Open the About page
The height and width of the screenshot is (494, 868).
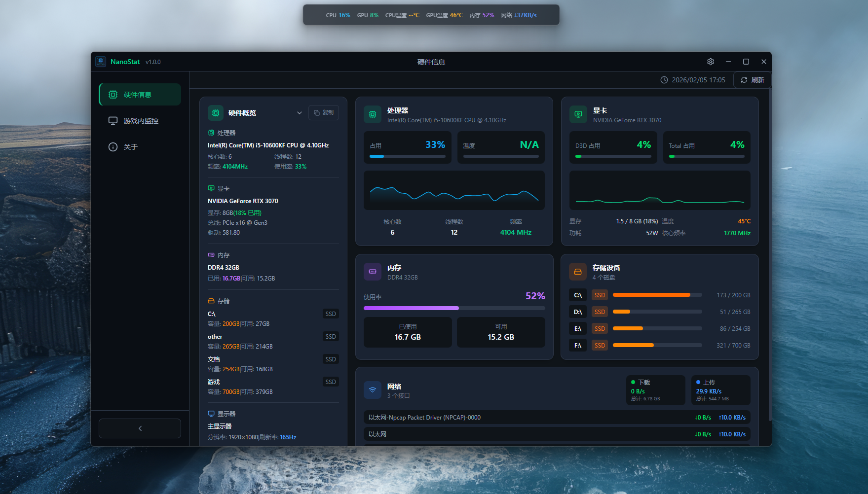point(140,147)
